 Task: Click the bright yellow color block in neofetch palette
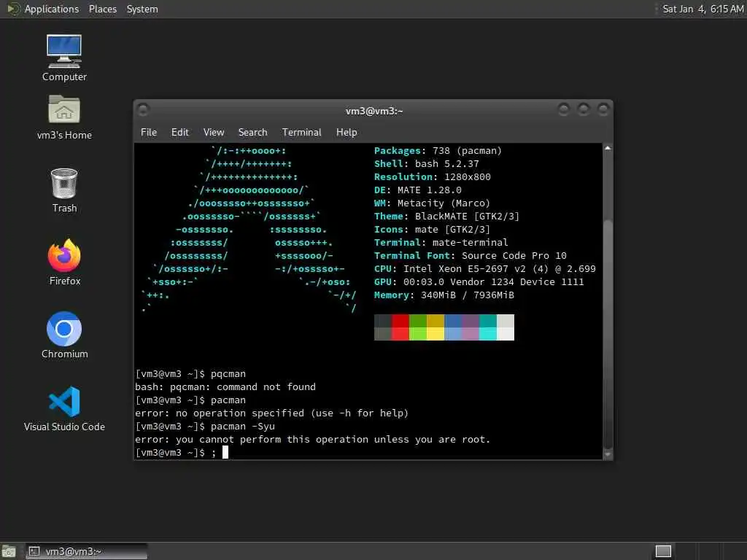pos(436,334)
